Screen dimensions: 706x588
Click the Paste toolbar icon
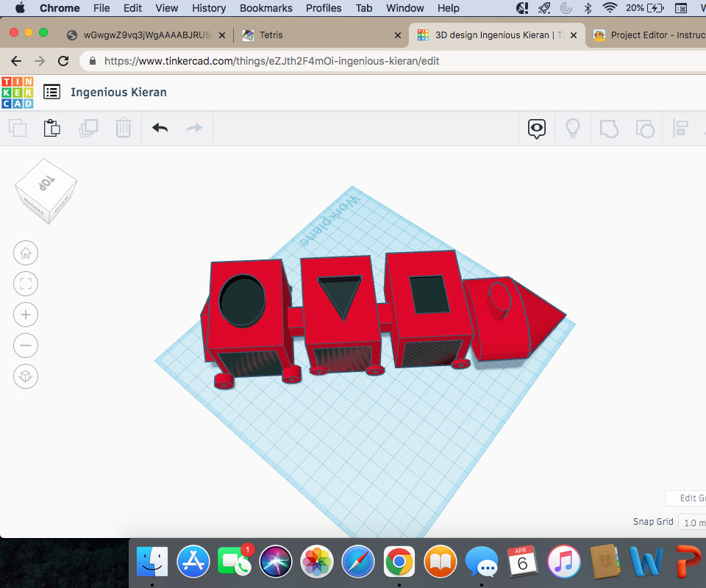51,128
